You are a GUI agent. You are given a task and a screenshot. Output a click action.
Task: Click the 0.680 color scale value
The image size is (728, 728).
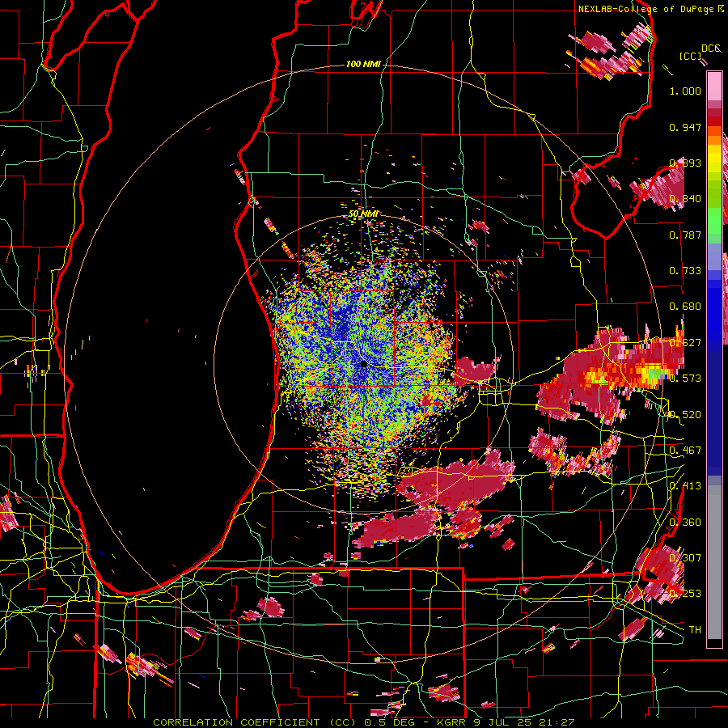pyautogui.click(x=685, y=307)
